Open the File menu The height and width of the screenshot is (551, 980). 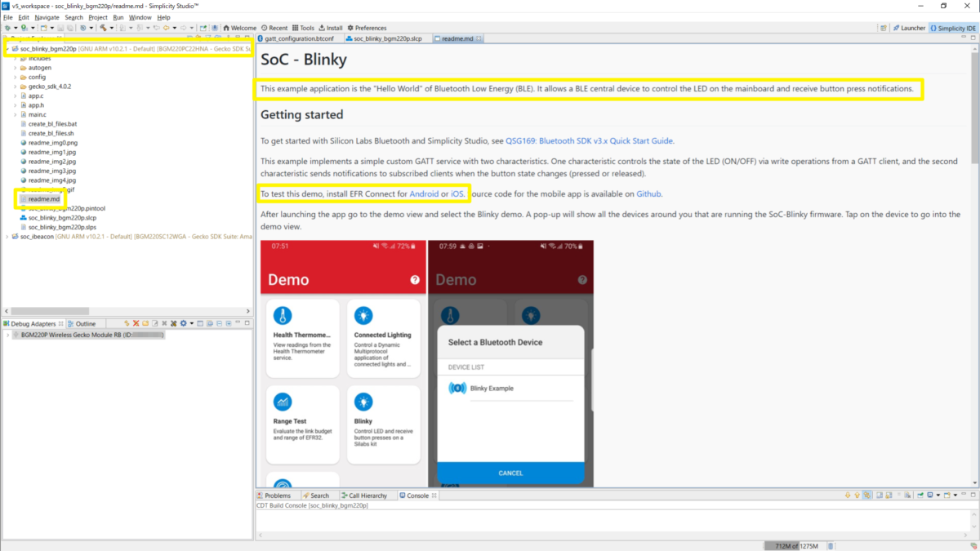click(x=7, y=17)
